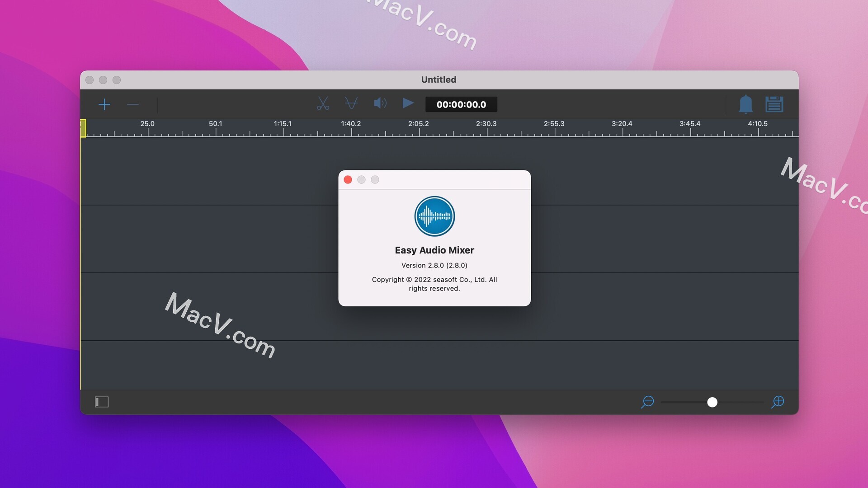The height and width of the screenshot is (488, 868).
Task: Click the 4:10.5 mark on timeline ruler
Action: coord(757,124)
